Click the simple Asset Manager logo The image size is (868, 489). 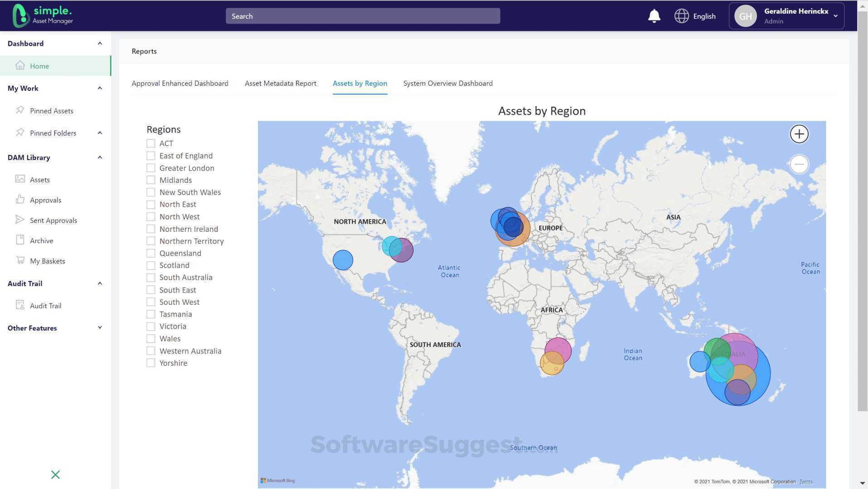[42, 15]
